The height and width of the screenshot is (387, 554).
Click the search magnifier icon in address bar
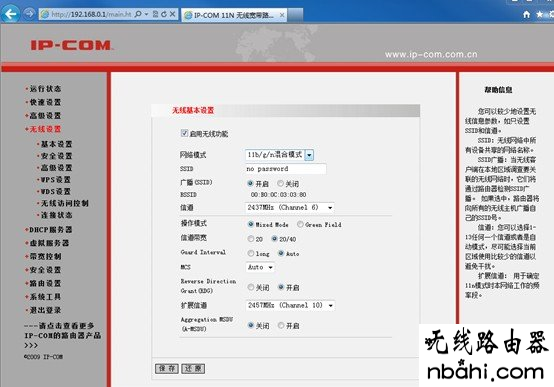point(138,14)
